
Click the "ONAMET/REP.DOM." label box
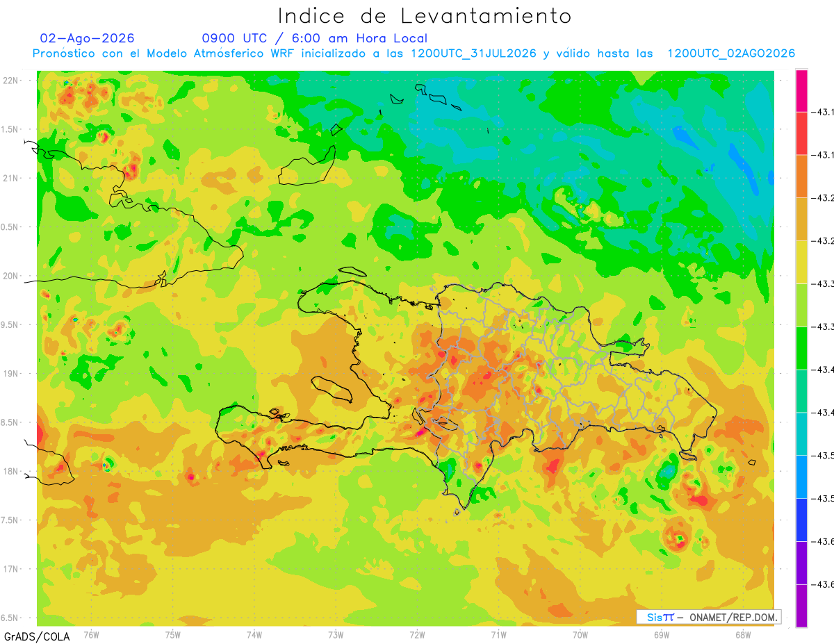pyautogui.click(x=709, y=617)
